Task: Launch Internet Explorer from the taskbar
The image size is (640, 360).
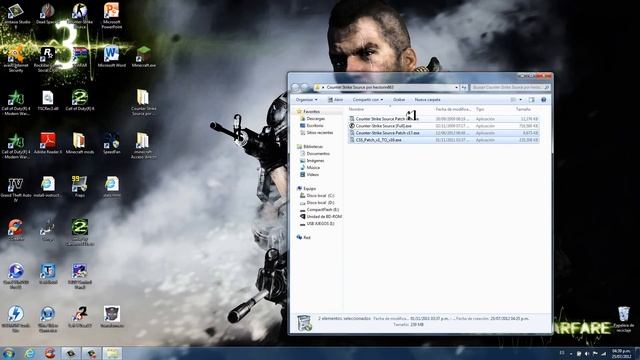Action: (29, 353)
